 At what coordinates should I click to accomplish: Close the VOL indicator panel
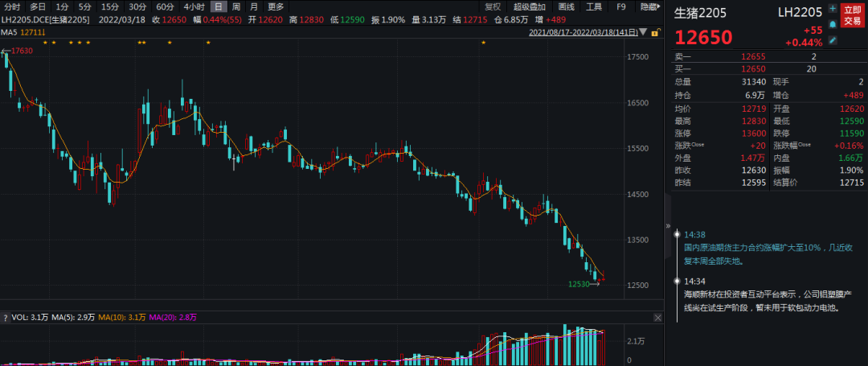[x=657, y=317]
